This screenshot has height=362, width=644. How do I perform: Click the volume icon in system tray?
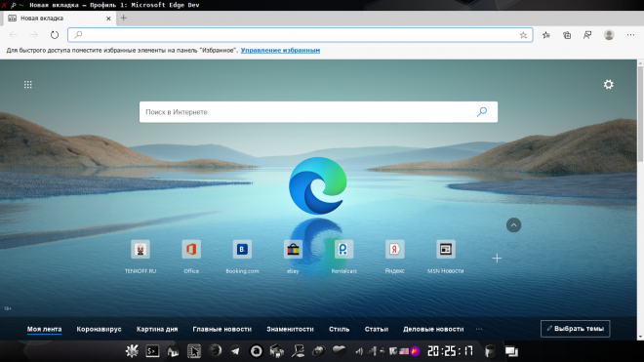click(359, 351)
